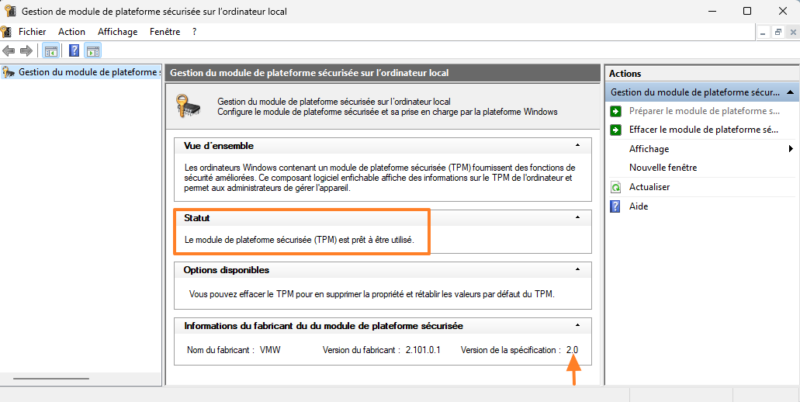Click the Actions pane title
Screen dimensions: 800x402
(625, 73)
